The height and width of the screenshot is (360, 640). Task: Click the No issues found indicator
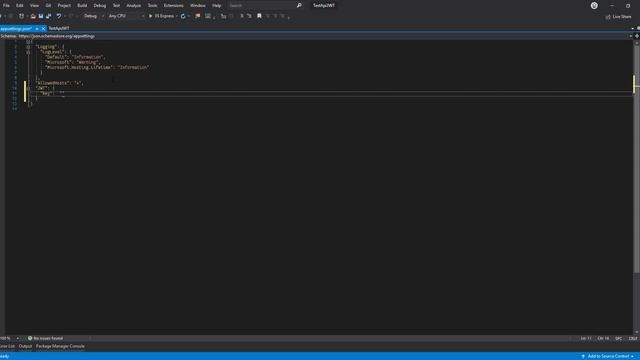tap(45, 338)
